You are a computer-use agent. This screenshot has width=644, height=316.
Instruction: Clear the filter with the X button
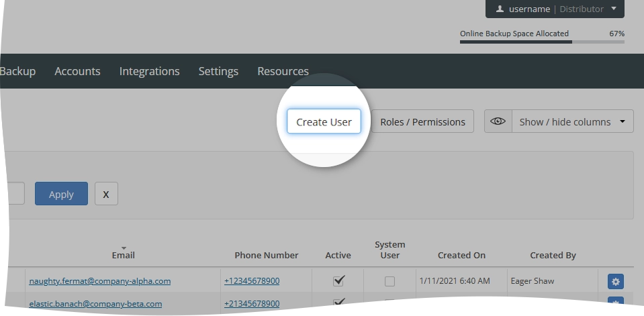106,194
